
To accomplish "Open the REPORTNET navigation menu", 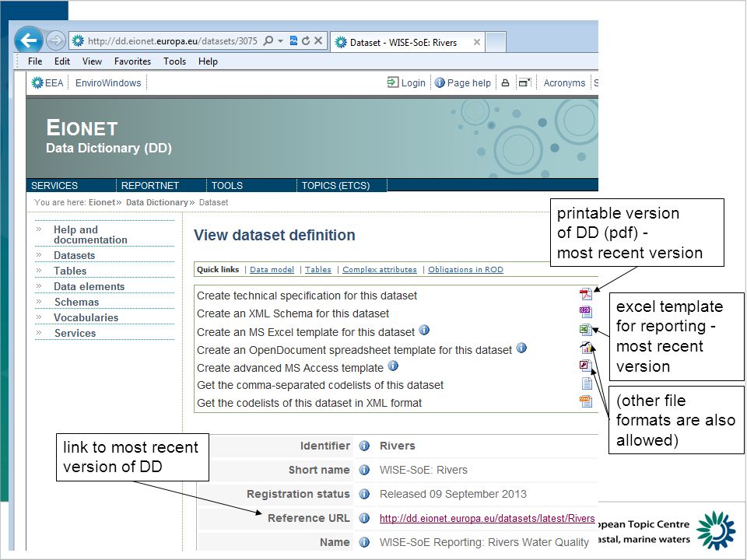I will pyautogui.click(x=150, y=185).
